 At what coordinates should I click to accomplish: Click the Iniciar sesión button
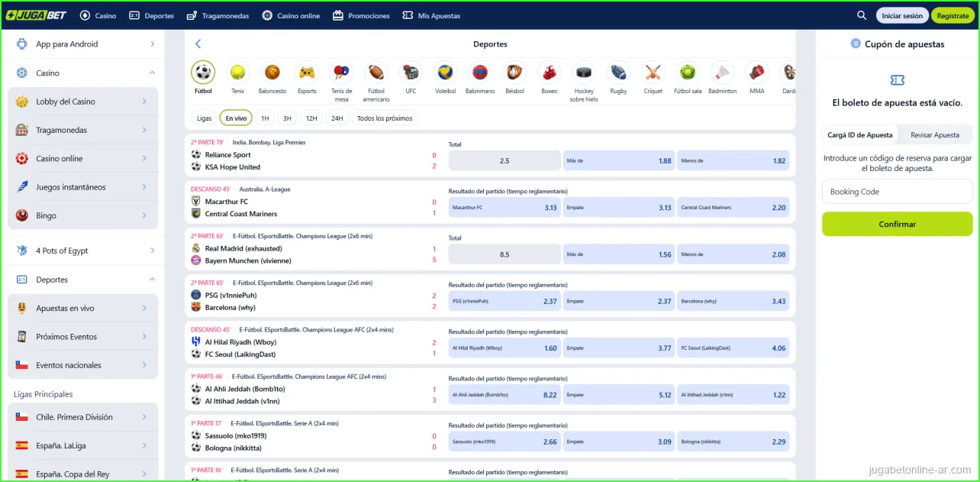[x=902, y=15]
